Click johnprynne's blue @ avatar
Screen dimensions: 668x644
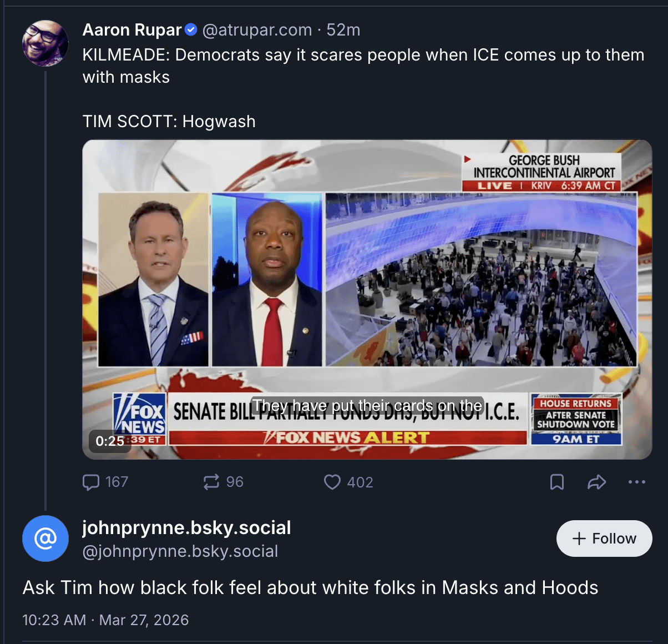(45, 538)
